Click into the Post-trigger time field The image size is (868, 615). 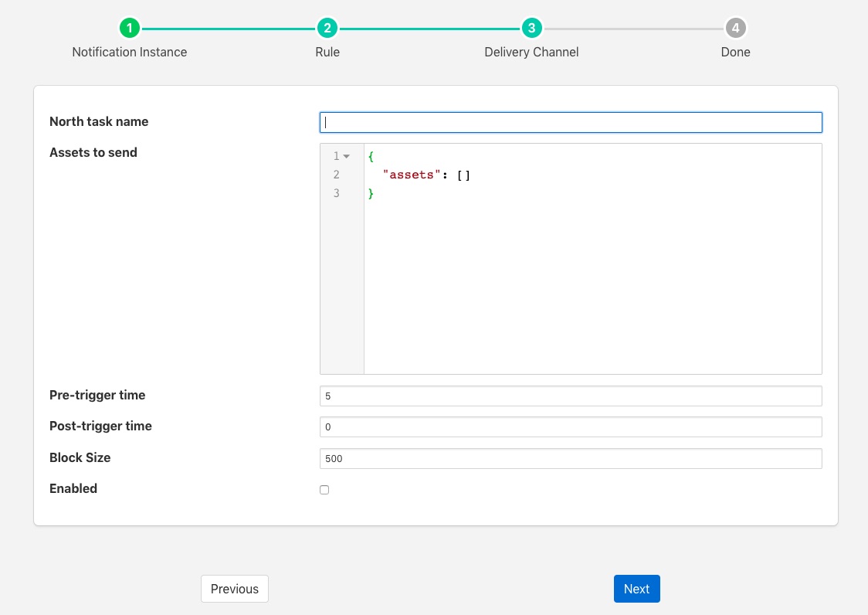point(571,427)
